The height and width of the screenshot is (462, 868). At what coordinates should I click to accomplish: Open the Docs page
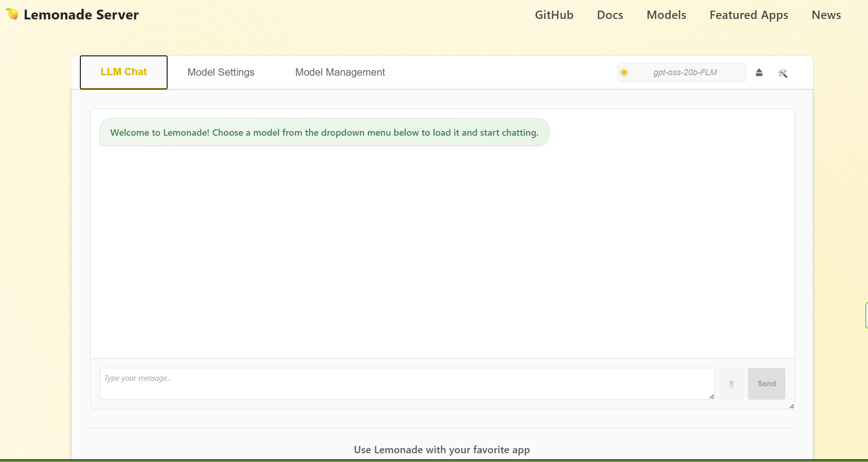(610, 15)
